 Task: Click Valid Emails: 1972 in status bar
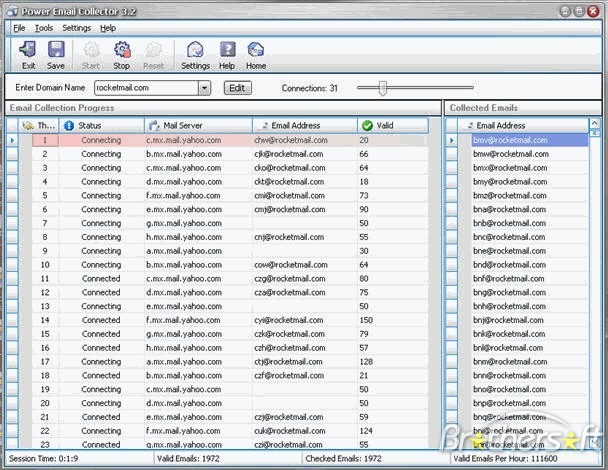[x=188, y=459]
